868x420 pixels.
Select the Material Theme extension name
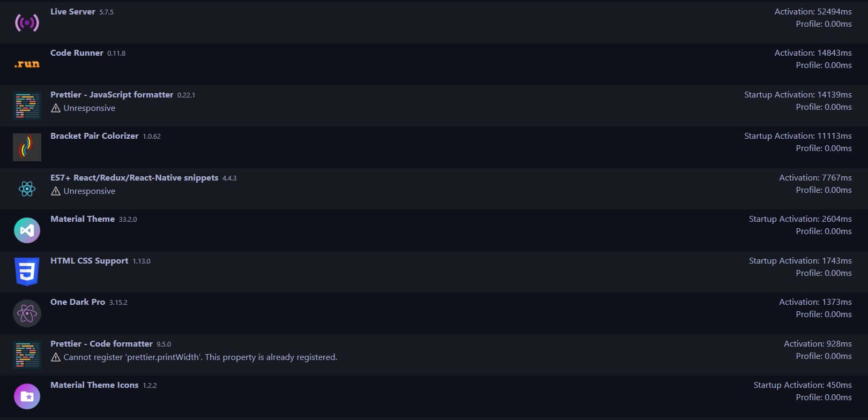[x=82, y=219]
